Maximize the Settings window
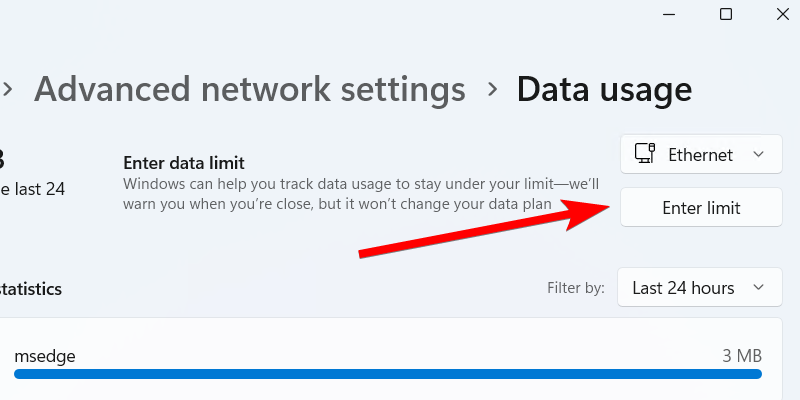This screenshot has height=400, width=800. (x=726, y=14)
